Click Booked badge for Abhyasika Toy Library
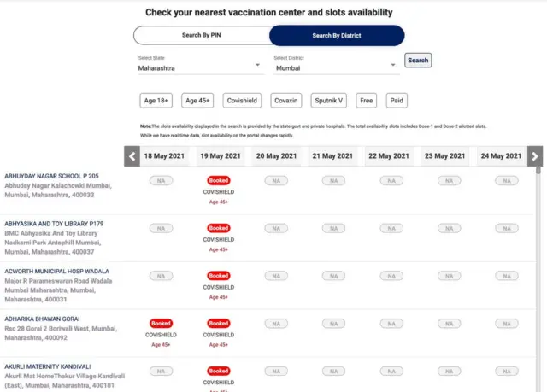Screen dimensions: 547x392 tap(219, 228)
